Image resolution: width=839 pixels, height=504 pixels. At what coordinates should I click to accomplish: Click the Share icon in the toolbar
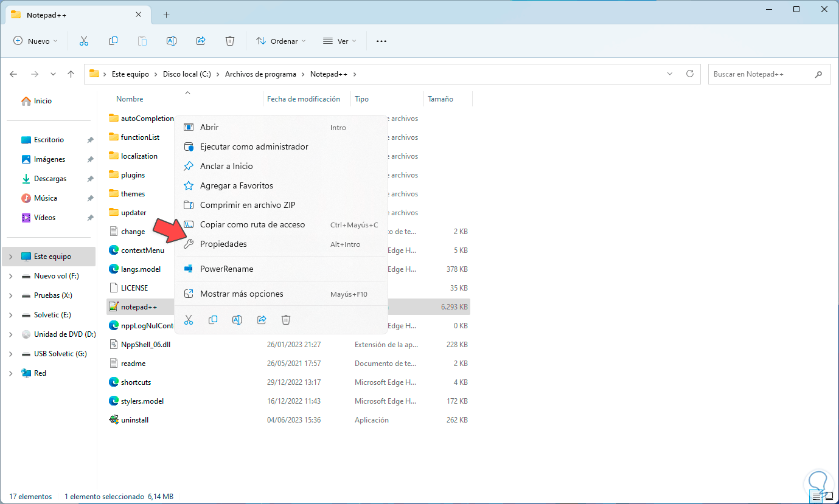201,41
